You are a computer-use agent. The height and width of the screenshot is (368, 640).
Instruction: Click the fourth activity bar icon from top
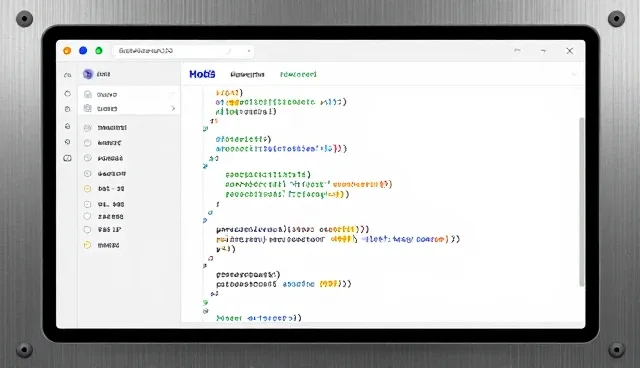pos(67,126)
